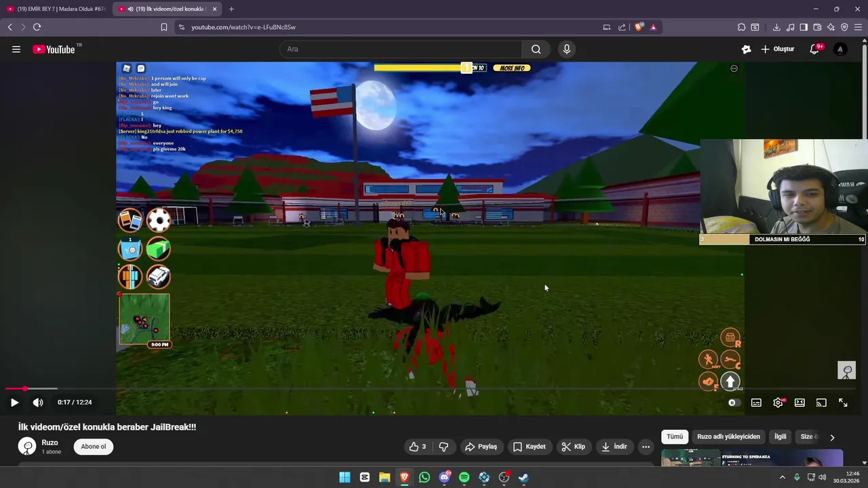Image resolution: width=868 pixels, height=488 pixels.
Task: Open File Explorer from taskbar
Action: pos(384,477)
